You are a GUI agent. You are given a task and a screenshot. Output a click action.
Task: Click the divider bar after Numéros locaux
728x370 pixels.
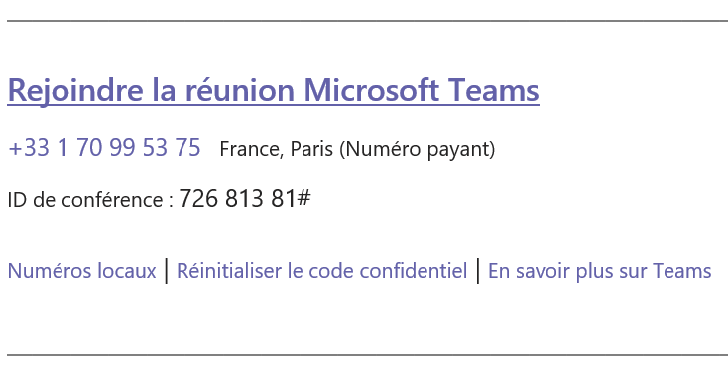[167, 271]
